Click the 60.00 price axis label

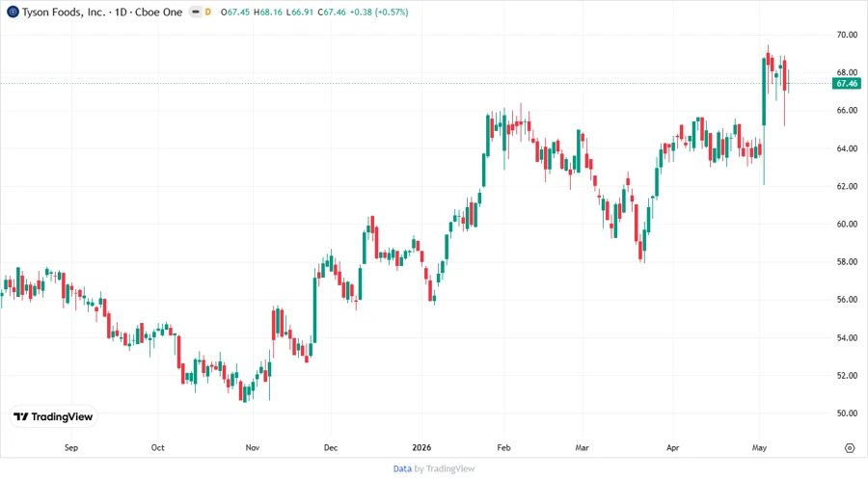pyautogui.click(x=847, y=224)
